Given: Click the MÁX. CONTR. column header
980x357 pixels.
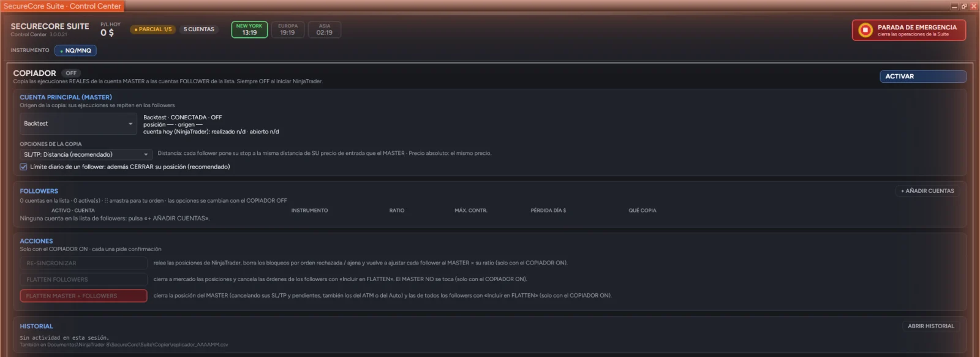Looking at the screenshot, I should [x=471, y=211].
